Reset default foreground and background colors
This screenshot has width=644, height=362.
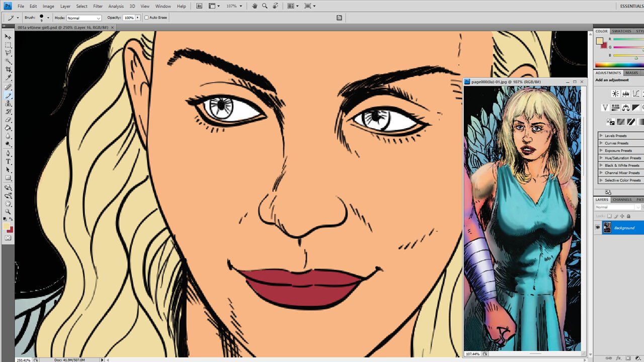(x=5, y=219)
